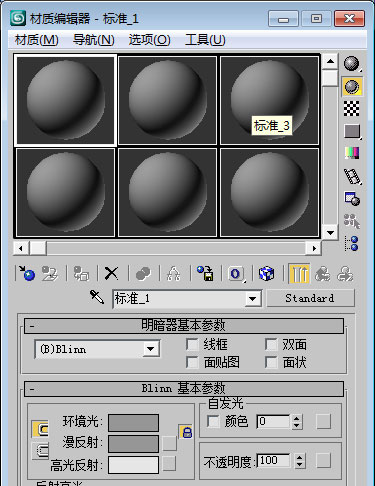Screen dimensions: 375x486
Task: Select the white-bordered active sample slot
Action: coord(65,101)
